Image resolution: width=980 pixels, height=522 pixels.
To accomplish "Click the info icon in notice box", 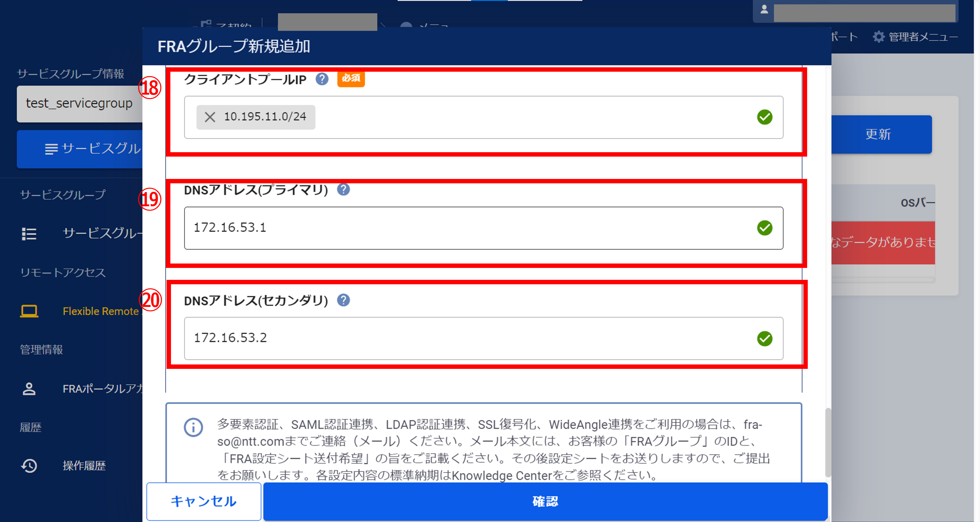I will (193, 427).
